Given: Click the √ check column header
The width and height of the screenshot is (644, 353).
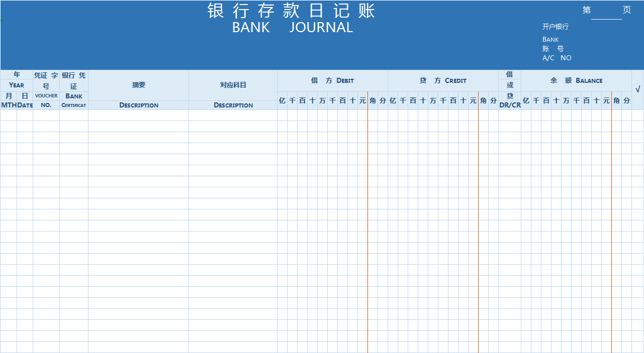Looking at the screenshot, I should click(637, 89).
